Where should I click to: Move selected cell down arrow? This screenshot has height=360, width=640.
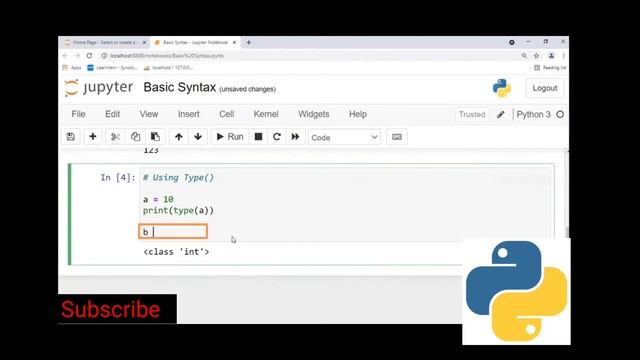[198, 137]
